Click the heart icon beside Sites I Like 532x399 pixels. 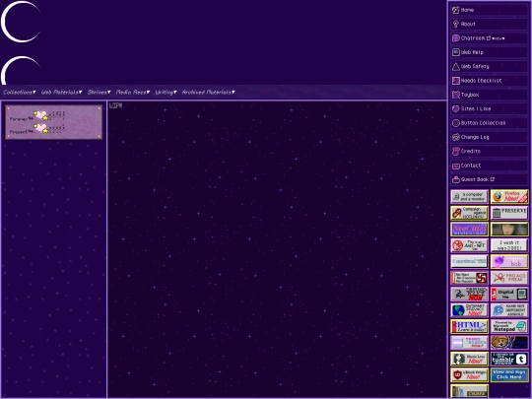456,109
